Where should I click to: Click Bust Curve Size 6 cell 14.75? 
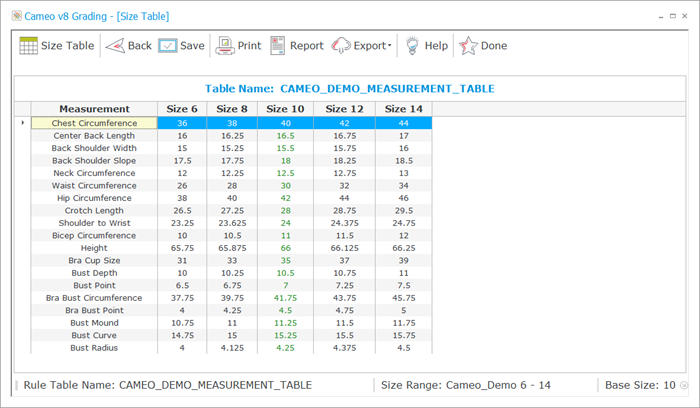[182, 336]
